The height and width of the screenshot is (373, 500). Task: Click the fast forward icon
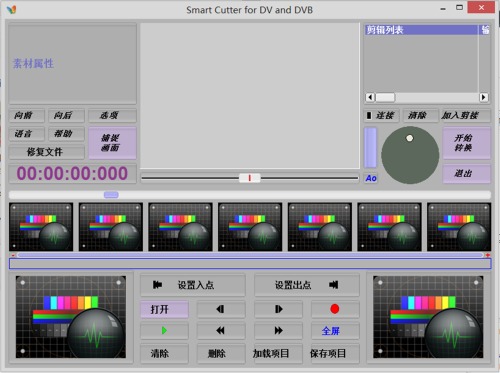click(x=278, y=331)
